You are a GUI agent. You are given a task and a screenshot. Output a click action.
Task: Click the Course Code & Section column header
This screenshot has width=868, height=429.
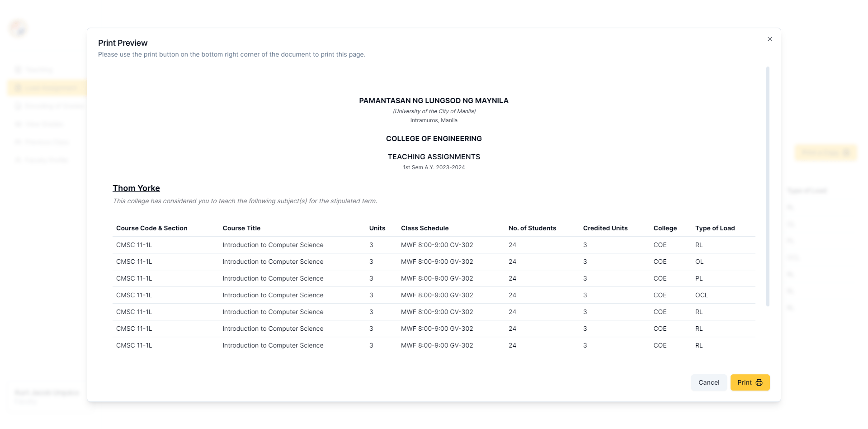[152, 228]
